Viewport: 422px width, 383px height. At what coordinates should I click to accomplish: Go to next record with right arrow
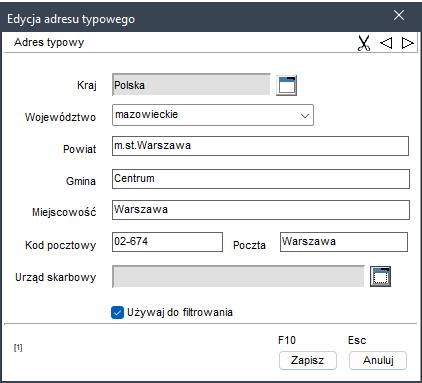tap(407, 43)
